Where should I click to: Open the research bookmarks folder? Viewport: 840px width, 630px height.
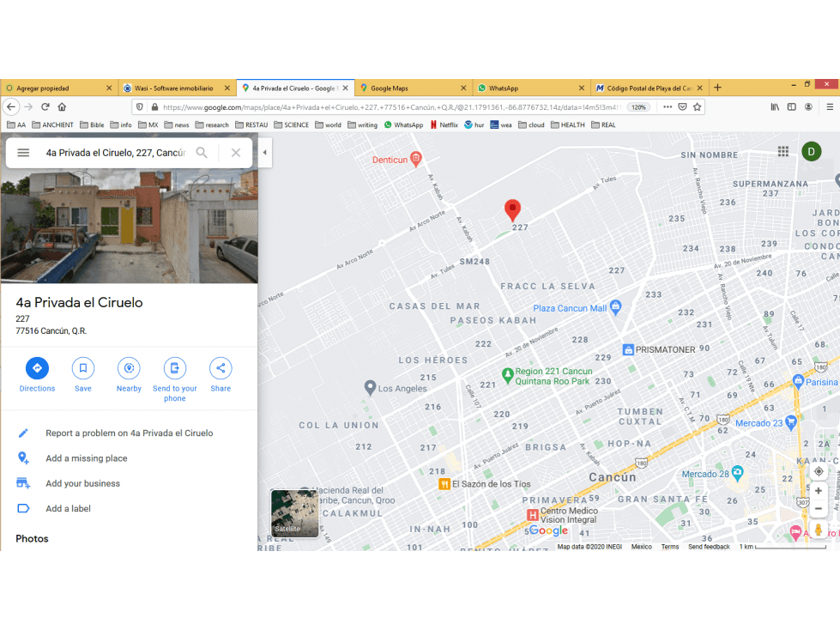pyautogui.click(x=212, y=124)
